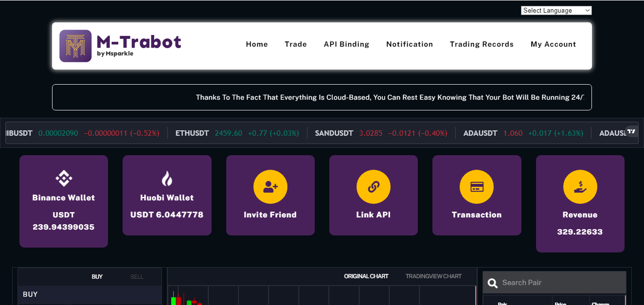Open the Select Language dropdown
This screenshot has width=644, height=305.
(x=556, y=11)
